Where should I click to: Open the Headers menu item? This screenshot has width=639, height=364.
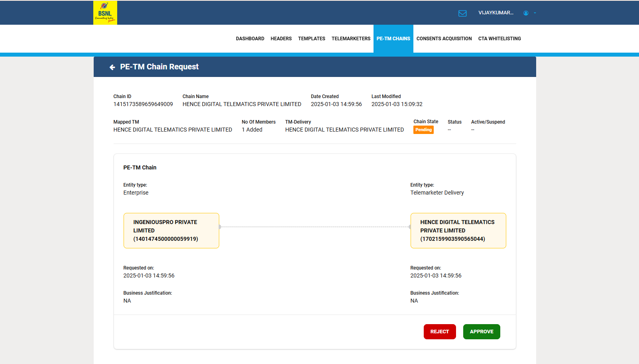click(281, 39)
